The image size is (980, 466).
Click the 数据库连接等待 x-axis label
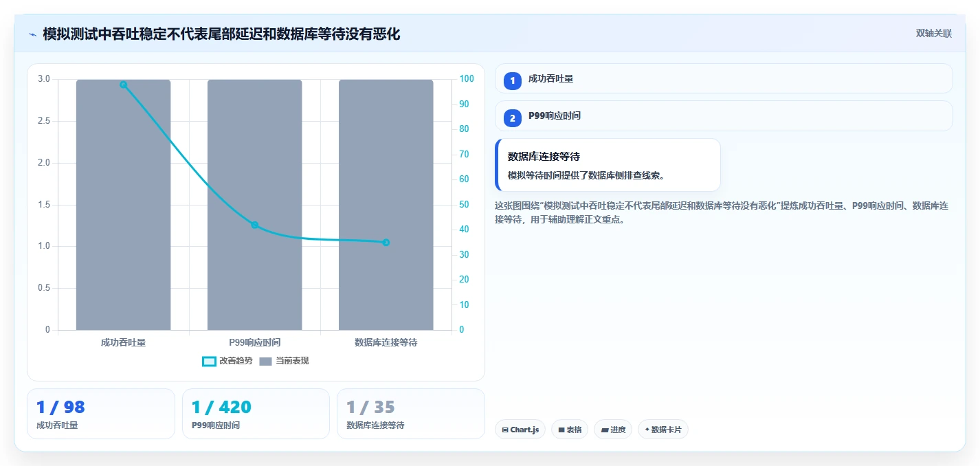[x=386, y=342]
